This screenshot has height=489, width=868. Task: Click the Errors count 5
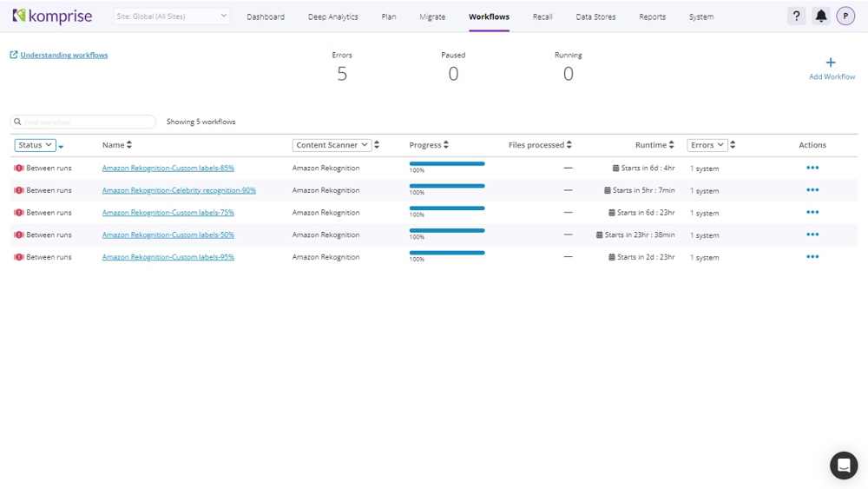[342, 74]
